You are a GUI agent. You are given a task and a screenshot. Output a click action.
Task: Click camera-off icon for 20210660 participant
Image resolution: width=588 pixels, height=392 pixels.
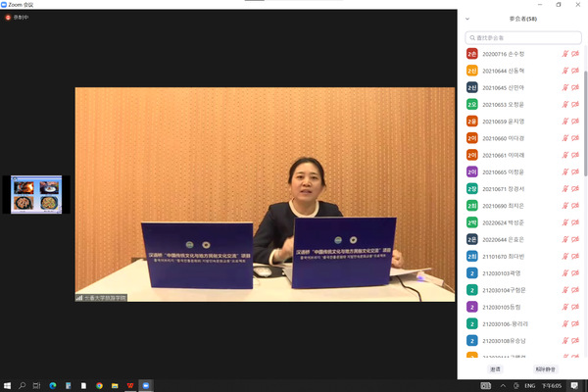pyautogui.click(x=575, y=138)
